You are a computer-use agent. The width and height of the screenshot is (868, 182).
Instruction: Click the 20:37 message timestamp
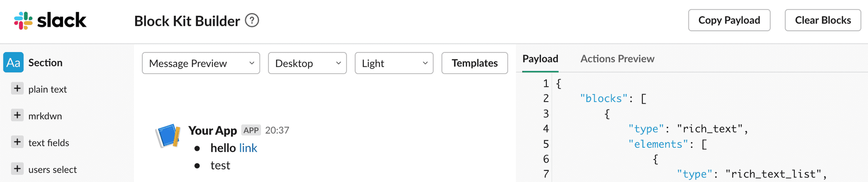coord(277,130)
